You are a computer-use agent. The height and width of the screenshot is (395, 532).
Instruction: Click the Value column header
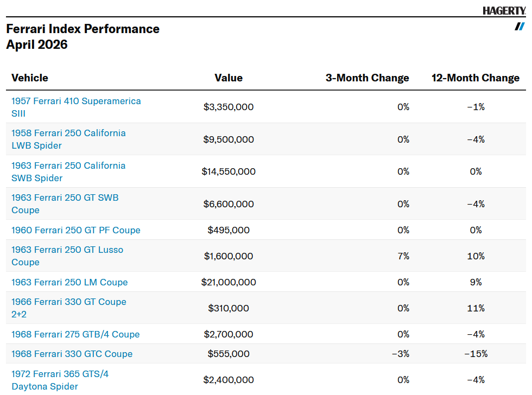[x=229, y=78]
